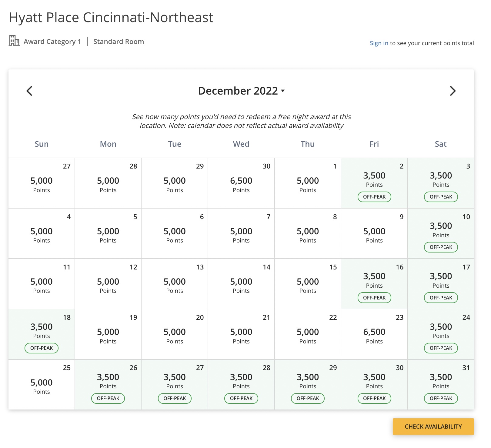Image resolution: width=491 pixels, height=448 pixels.
Task: Click the Standard Room label
Action: pos(119,42)
